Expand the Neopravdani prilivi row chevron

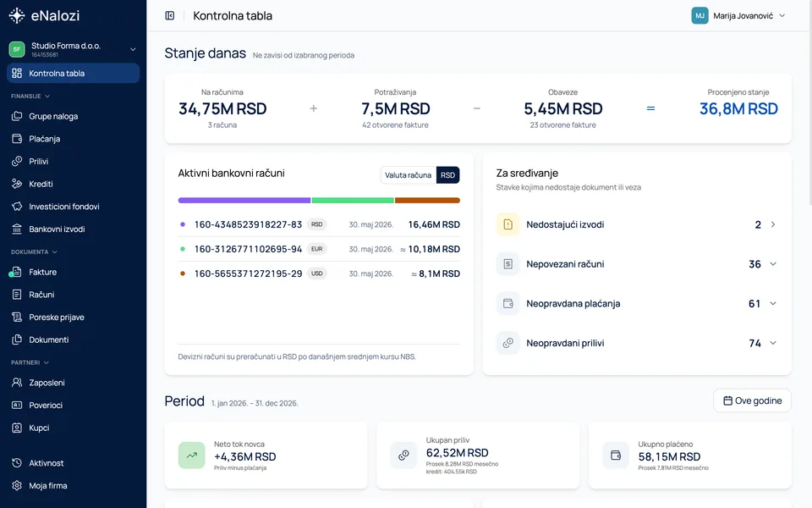[772, 343]
